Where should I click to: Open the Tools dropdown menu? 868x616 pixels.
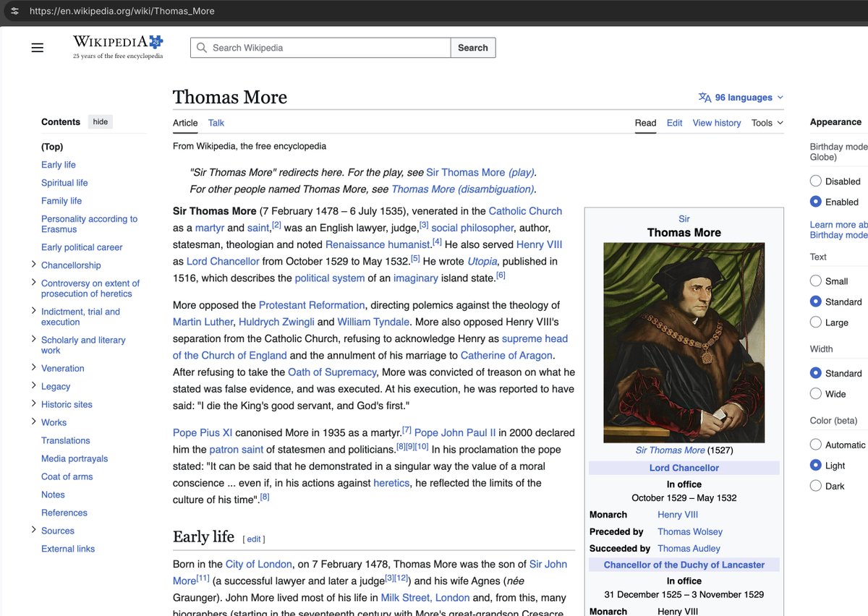click(x=767, y=123)
